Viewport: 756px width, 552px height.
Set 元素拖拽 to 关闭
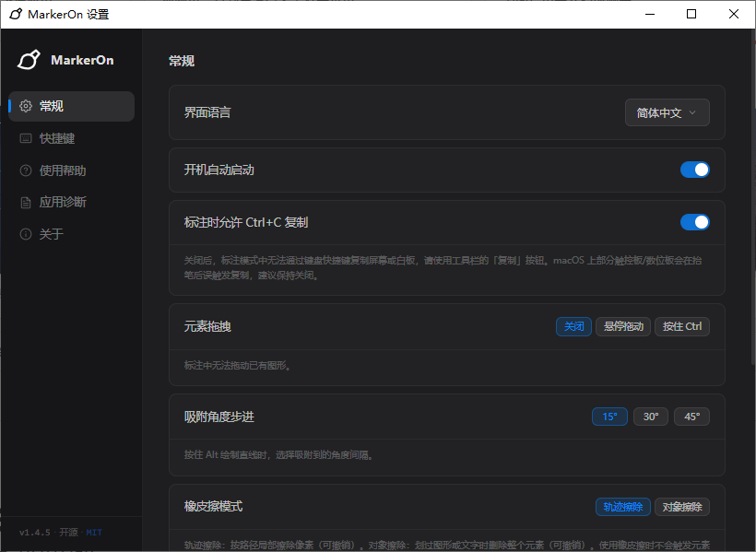coord(573,326)
